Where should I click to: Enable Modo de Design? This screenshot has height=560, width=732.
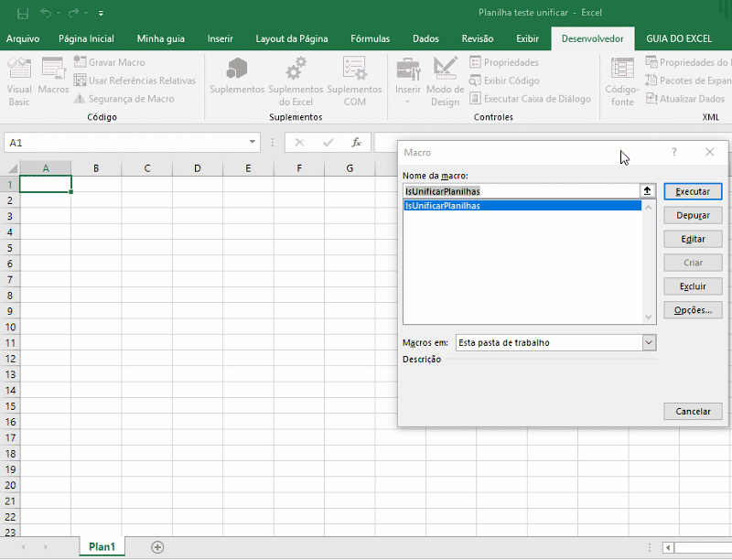coord(445,81)
